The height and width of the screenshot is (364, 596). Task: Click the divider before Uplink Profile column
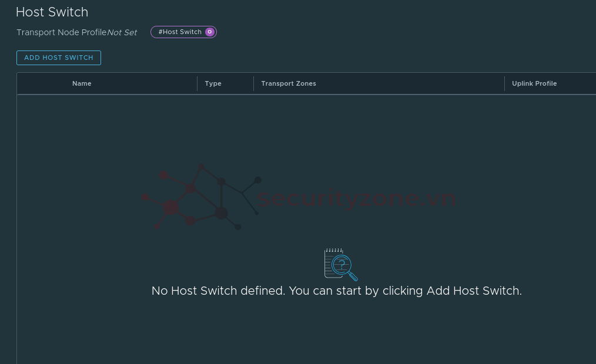[504, 83]
